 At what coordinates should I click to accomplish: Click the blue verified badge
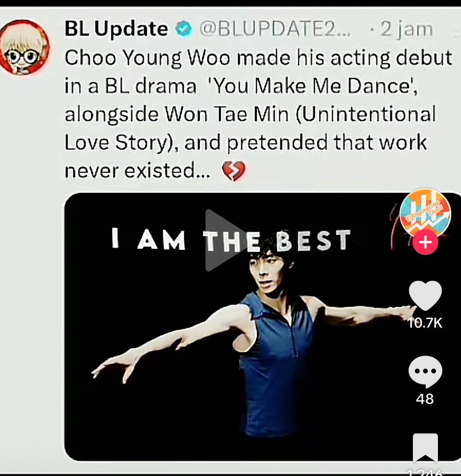coord(183,29)
